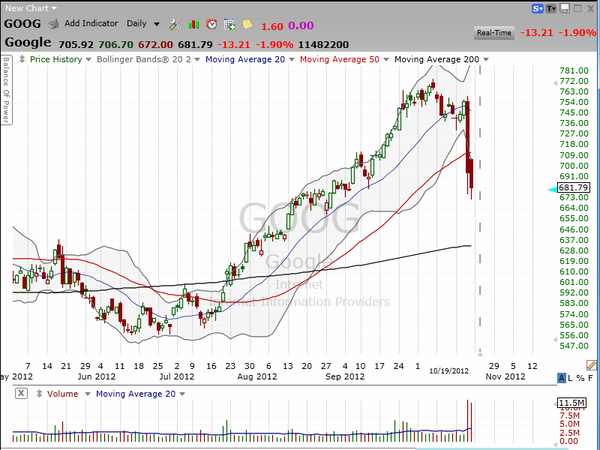The width and height of the screenshot is (600, 450).
Task: Click the time axis pointer below dashed line
Action: click(x=480, y=352)
